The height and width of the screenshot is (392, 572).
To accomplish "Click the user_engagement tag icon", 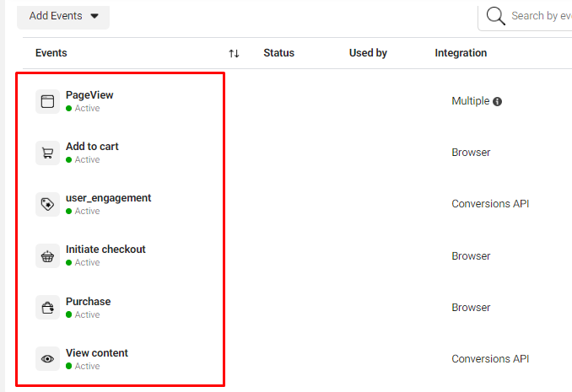I will pos(47,204).
